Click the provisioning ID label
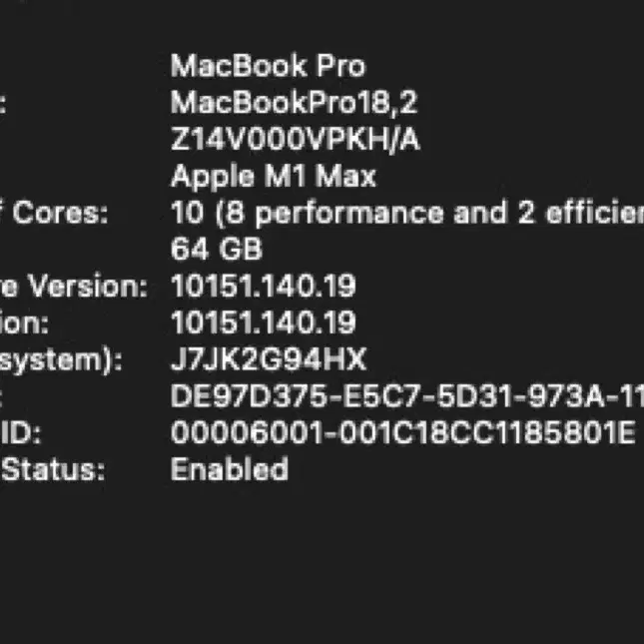Image resolution: width=644 pixels, height=644 pixels. [x=21, y=433]
